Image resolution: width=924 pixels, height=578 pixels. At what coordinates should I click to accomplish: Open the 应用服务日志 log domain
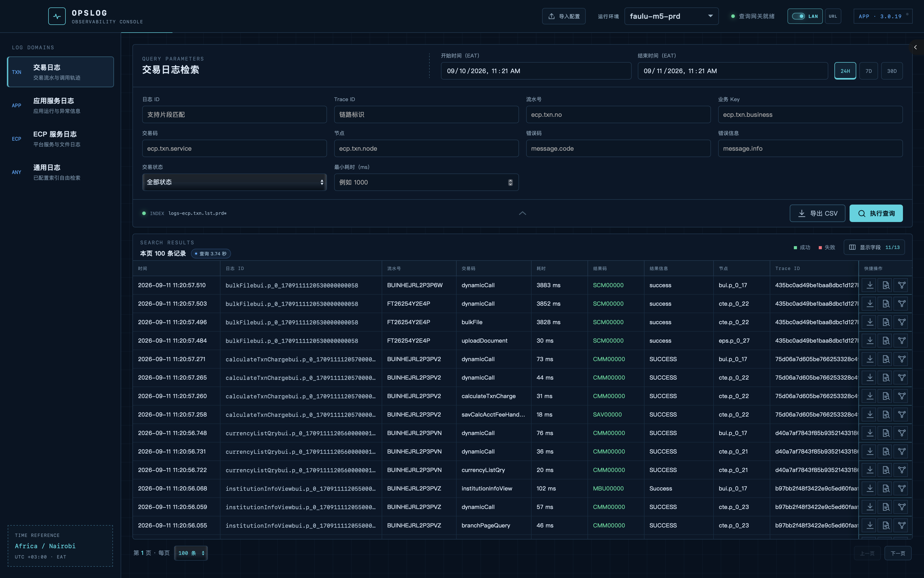(60, 105)
